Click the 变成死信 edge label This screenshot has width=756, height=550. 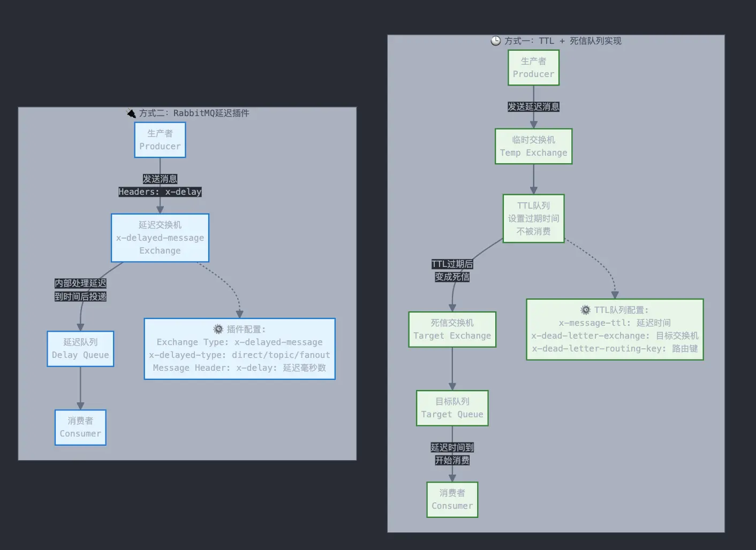pyautogui.click(x=452, y=277)
